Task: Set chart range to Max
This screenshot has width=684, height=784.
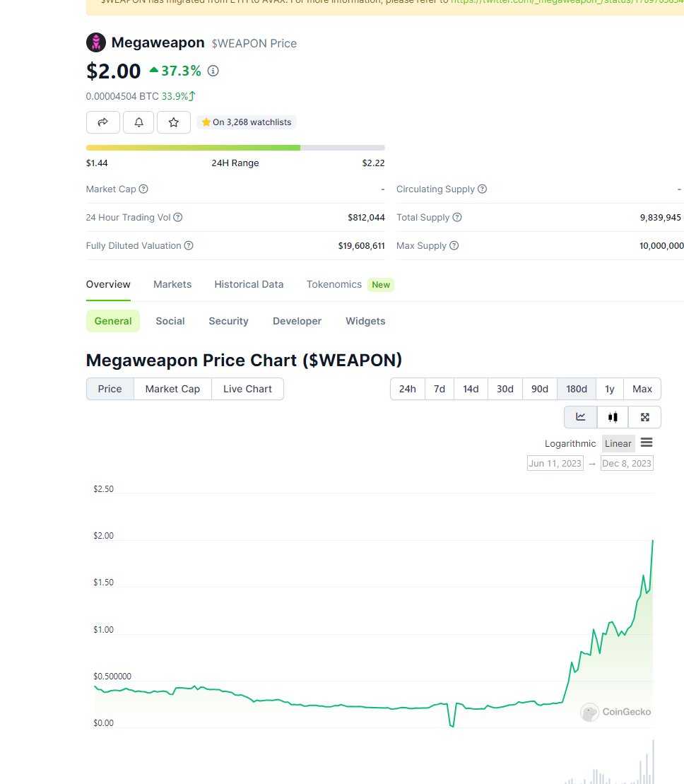Action: (x=642, y=389)
